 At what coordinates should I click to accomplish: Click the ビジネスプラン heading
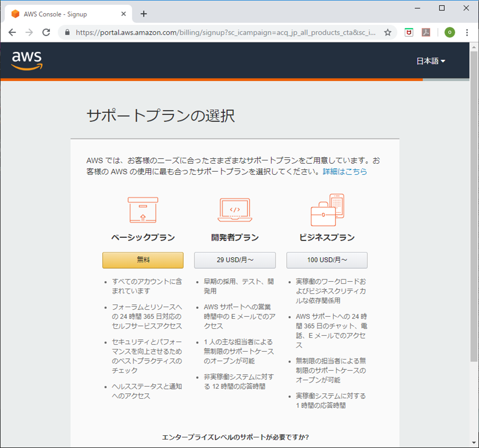327,237
